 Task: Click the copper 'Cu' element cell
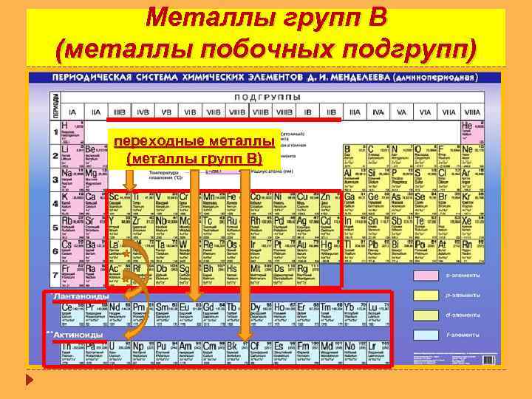click(307, 204)
